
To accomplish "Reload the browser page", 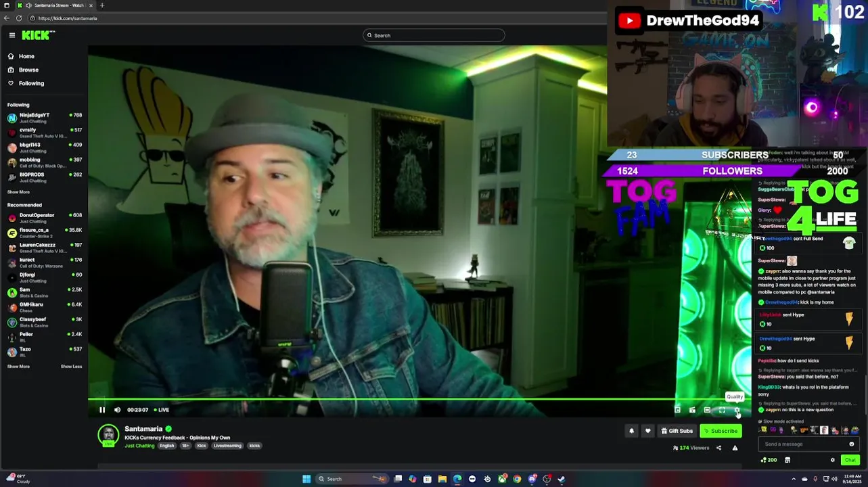I will click(19, 18).
